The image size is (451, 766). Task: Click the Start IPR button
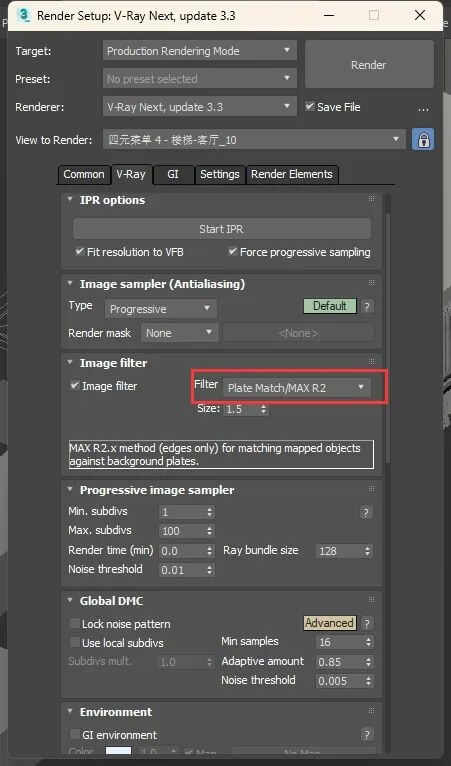222,229
